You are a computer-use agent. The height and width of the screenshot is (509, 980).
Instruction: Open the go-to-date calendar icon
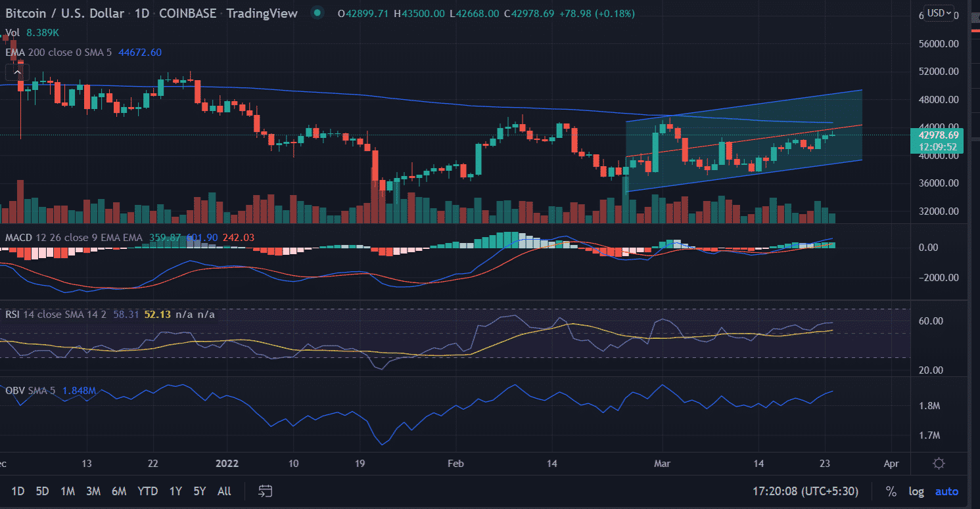coord(266,491)
